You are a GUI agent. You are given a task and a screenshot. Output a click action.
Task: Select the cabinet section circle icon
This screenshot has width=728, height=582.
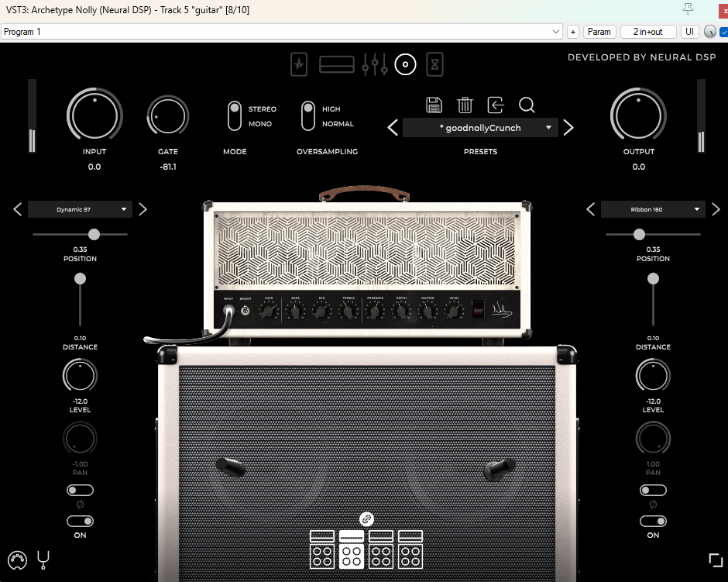405,64
